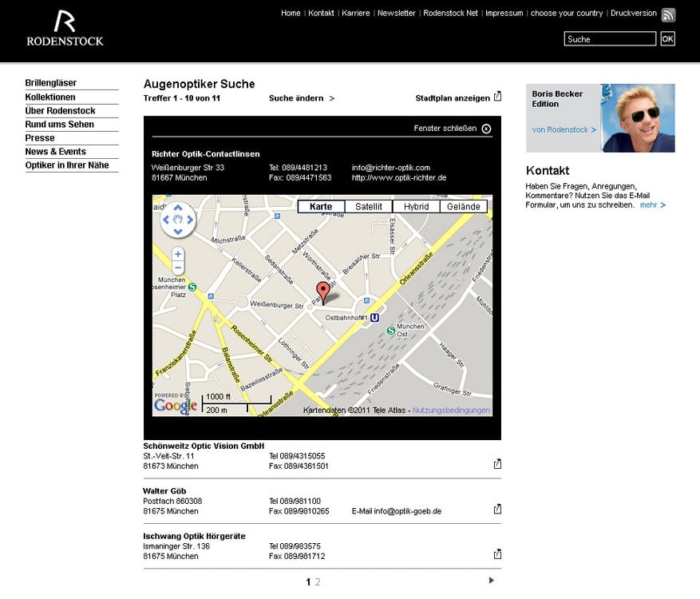
Task: Zoom out on the map
Action: (x=178, y=268)
